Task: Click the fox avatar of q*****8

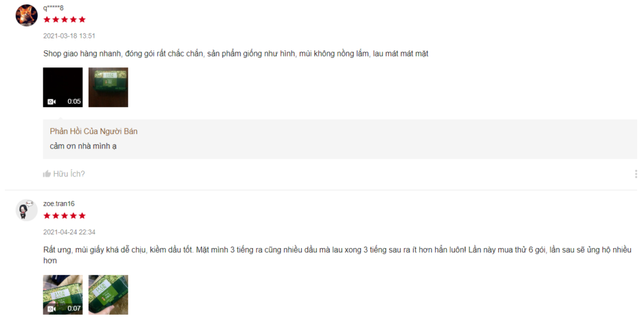Action: click(26, 15)
